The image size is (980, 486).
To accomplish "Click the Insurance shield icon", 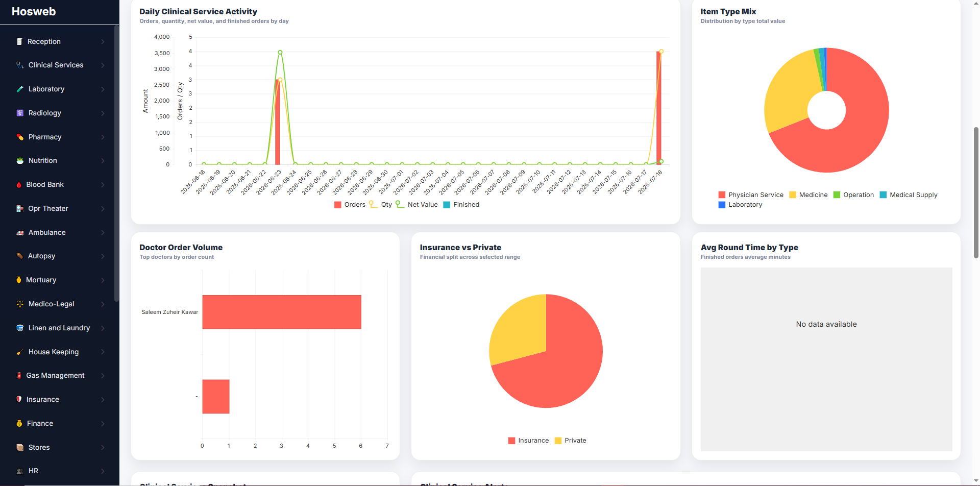I will click(19, 400).
